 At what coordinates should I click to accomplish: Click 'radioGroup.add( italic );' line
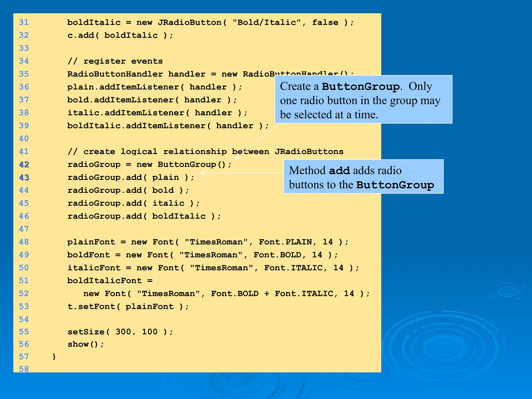134,203
